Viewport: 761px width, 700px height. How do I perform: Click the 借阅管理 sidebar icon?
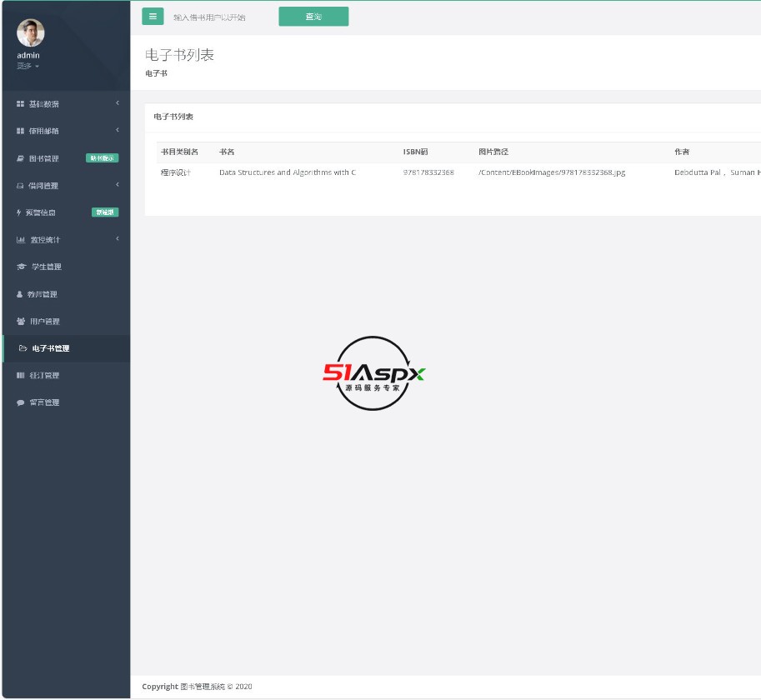point(20,185)
